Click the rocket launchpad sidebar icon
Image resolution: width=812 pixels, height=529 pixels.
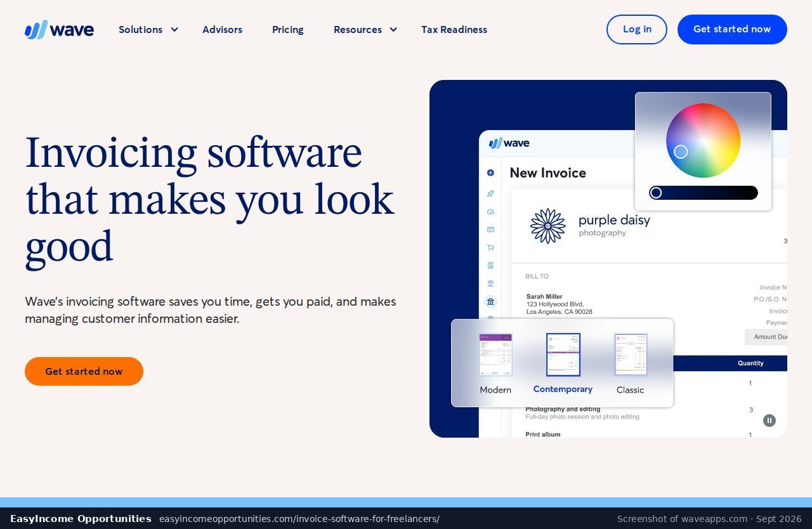(490, 193)
